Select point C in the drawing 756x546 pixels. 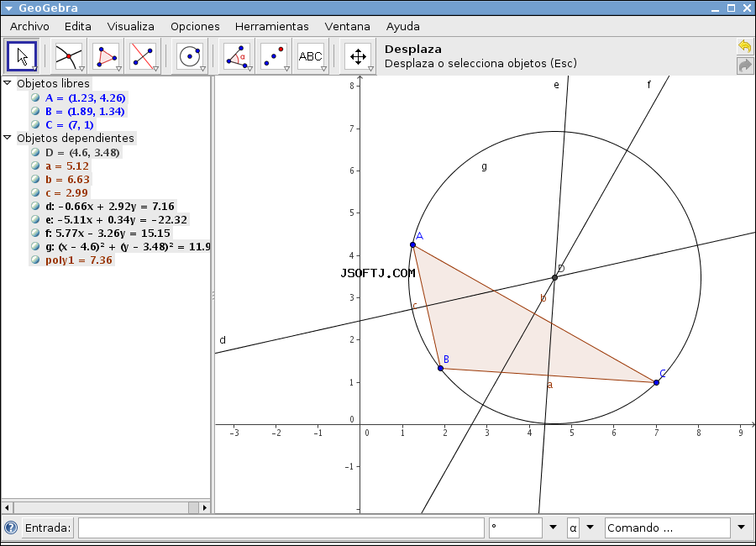pyautogui.click(x=656, y=382)
